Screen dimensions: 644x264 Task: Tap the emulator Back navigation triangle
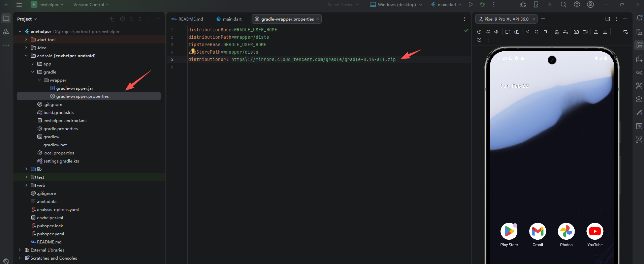528,32
